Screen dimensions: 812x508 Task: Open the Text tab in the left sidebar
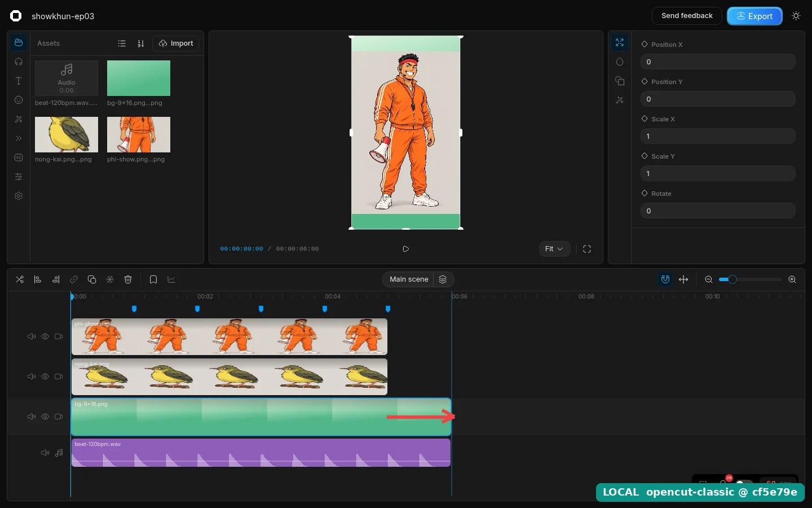click(19, 81)
